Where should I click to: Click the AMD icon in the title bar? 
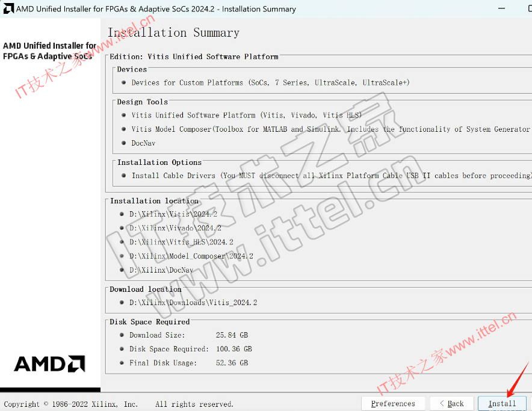click(x=8, y=8)
